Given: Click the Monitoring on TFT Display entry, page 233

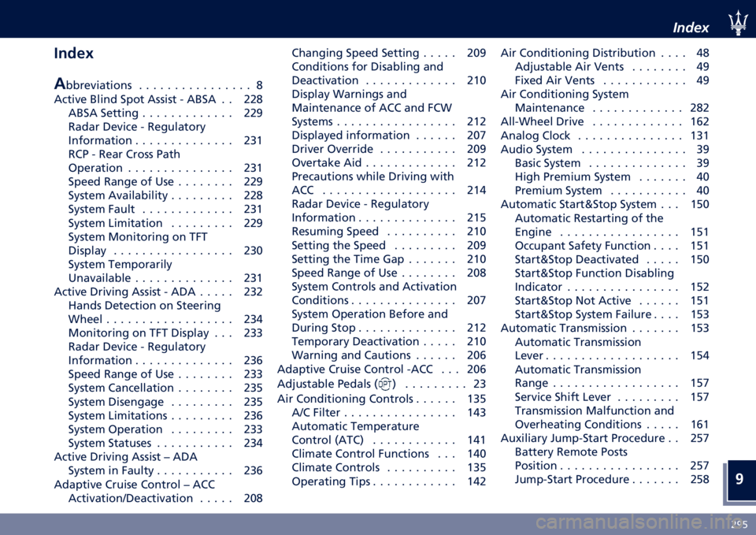Looking at the screenshot, I should pyautogui.click(x=165, y=333).
